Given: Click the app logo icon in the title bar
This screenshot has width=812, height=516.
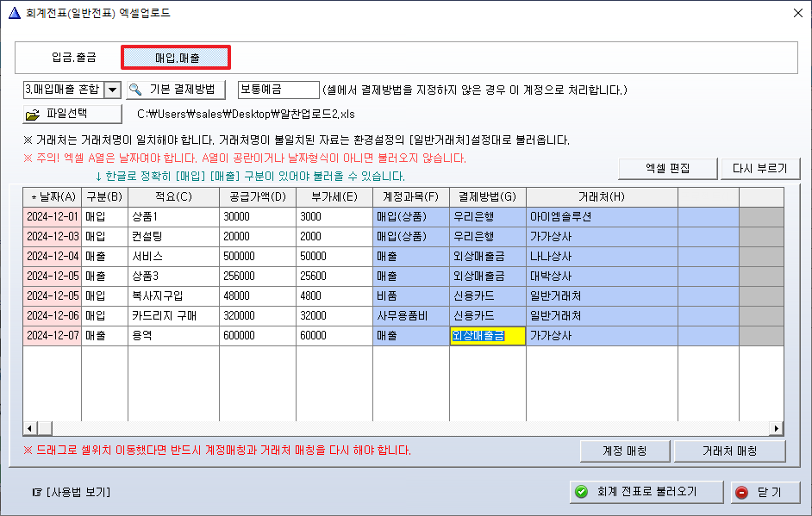Looking at the screenshot, I should (x=15, y=12).
